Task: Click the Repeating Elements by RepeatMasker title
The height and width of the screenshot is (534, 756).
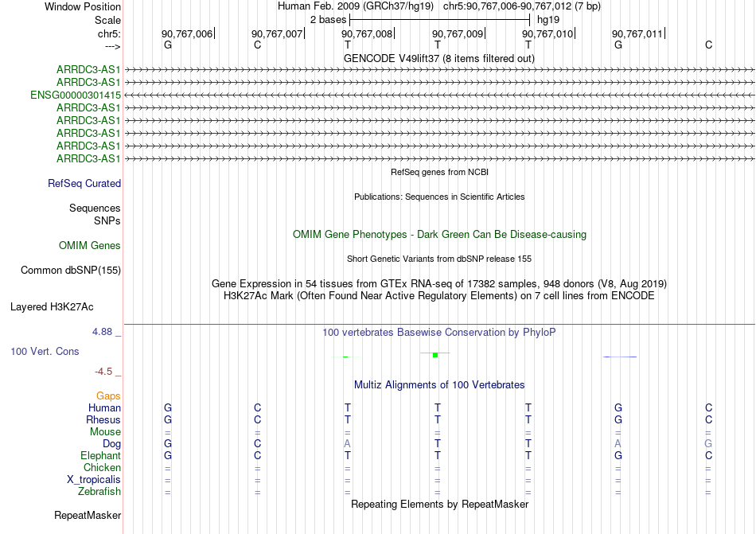Action: point(440,504)
